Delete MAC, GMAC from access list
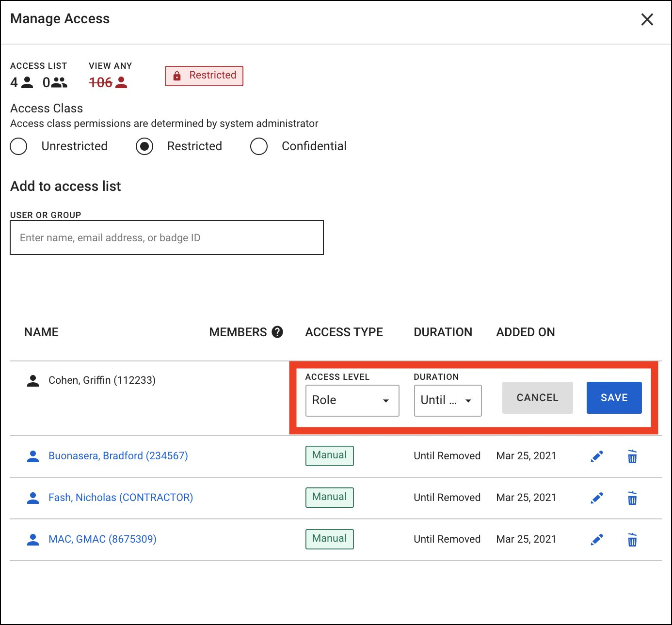Image resolution: width=672 pixels, height=625 pixels. (x=631, y=539)
